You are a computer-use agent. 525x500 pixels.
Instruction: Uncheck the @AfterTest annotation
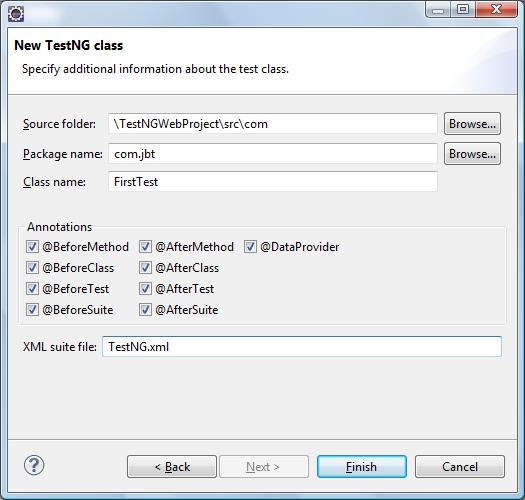(x=145, y=289)
